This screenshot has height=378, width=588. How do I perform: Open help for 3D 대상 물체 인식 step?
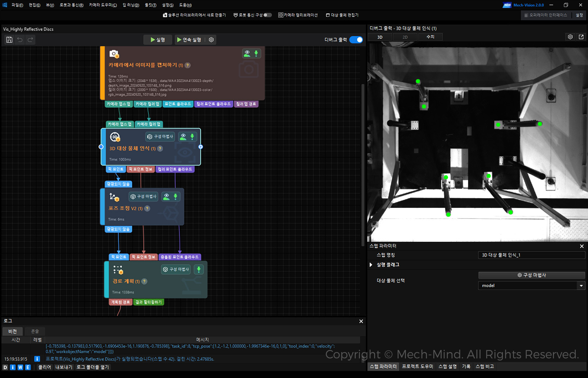160,148
